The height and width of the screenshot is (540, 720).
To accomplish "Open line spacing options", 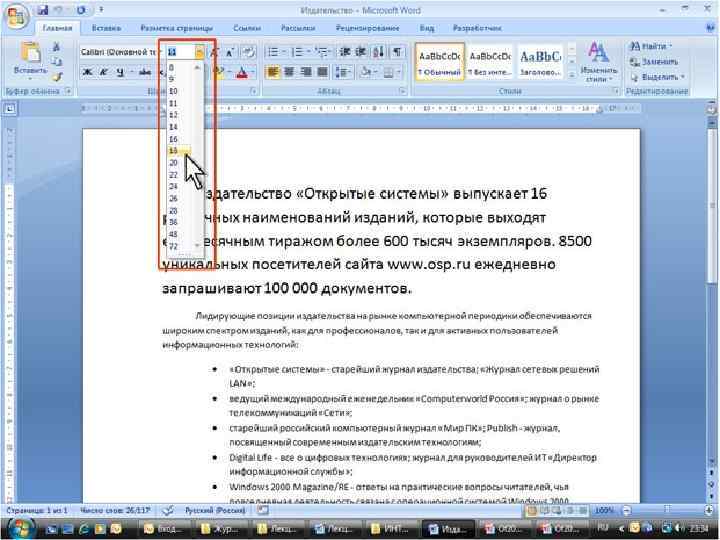I will pyautogui.click(x=343, y=72).
